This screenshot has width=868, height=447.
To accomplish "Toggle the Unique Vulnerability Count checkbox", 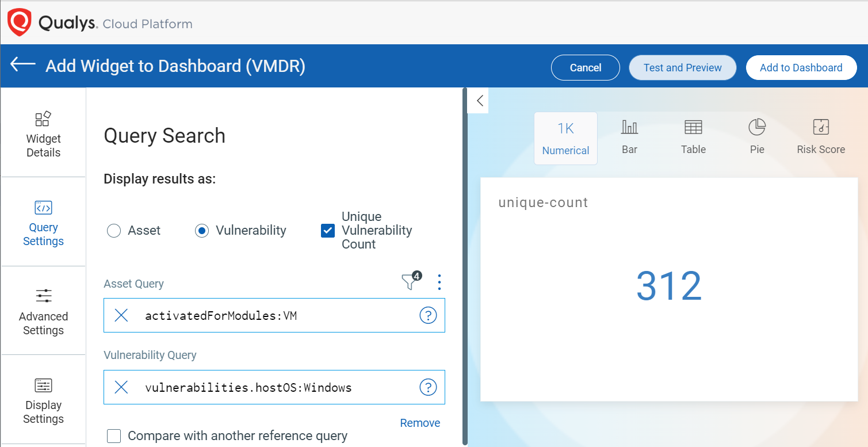I will 328,231.
